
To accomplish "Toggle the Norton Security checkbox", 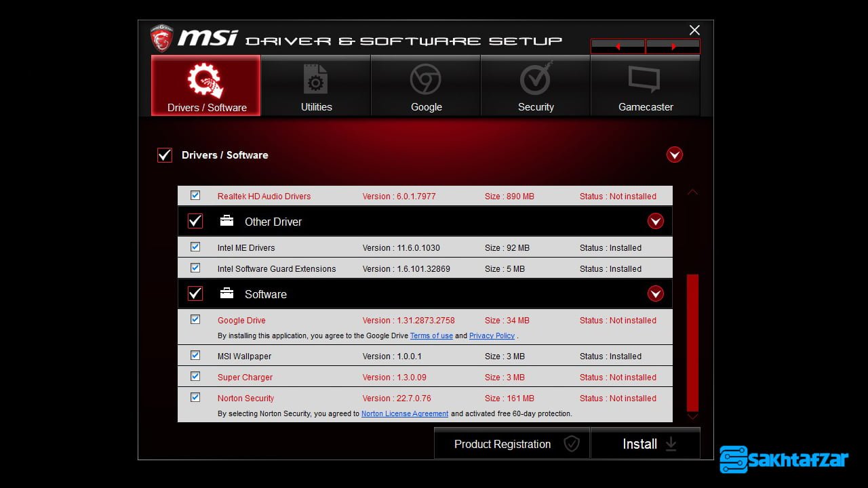I will pyautogui.click(x=195, y=398).
